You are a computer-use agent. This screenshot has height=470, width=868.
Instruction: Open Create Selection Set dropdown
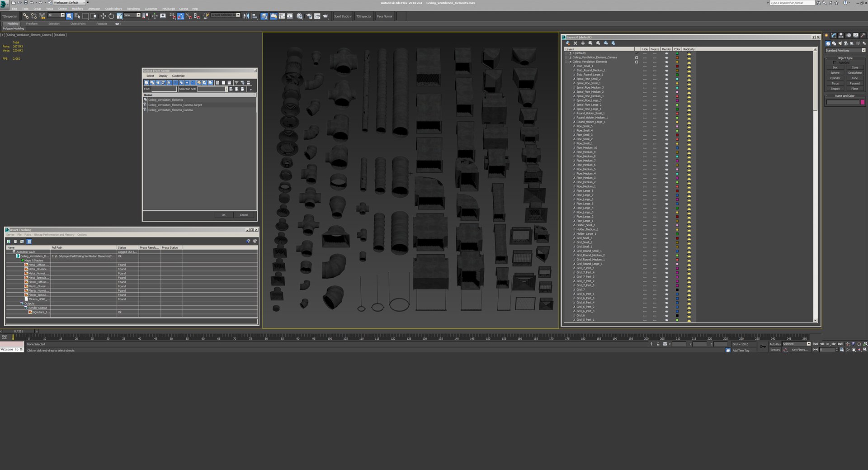[226, 15]
